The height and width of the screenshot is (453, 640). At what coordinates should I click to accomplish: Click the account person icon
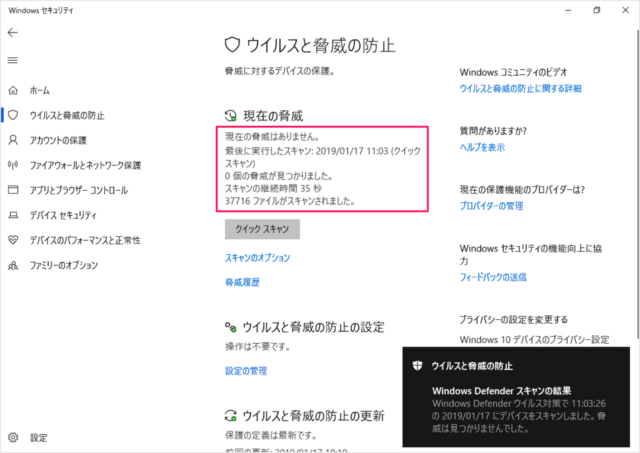13,140
